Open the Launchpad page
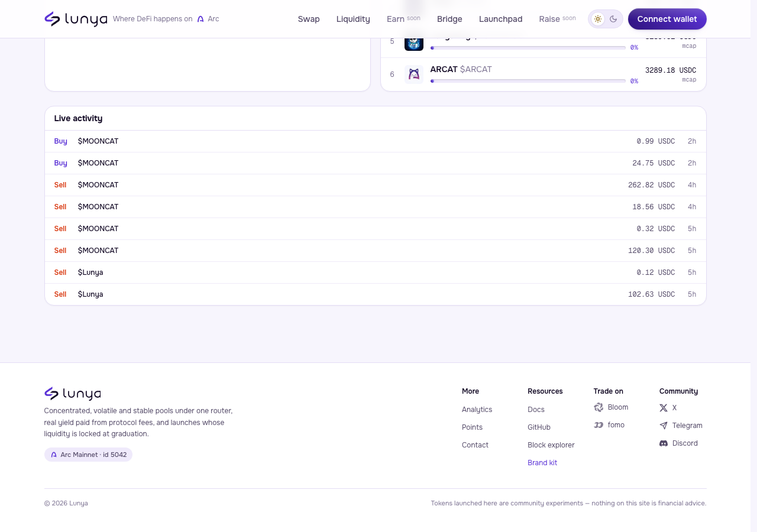 500,19
